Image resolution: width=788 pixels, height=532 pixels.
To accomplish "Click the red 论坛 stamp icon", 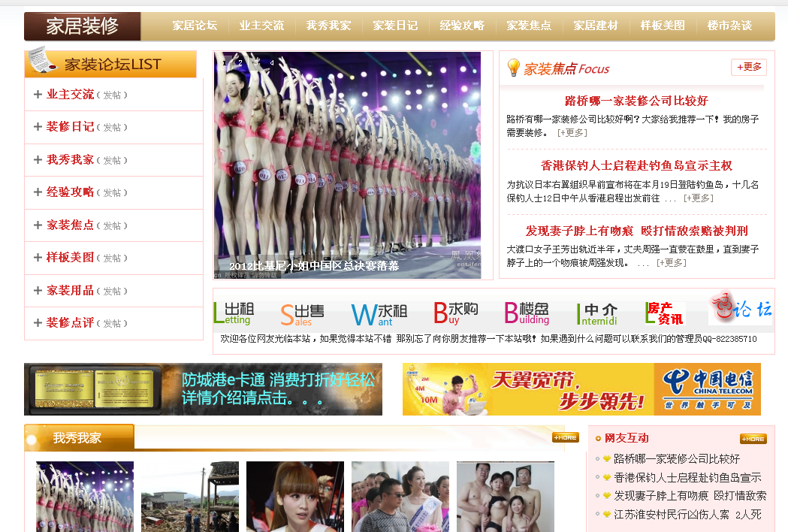I will click(740, 308).
